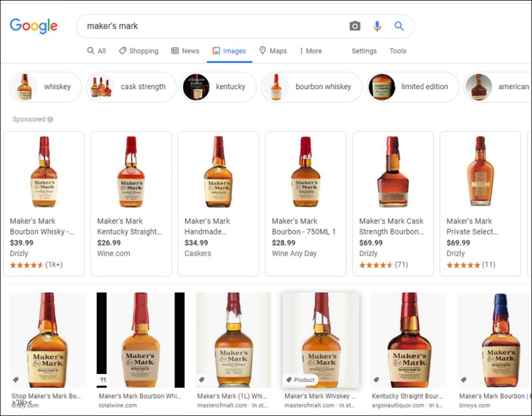Click the tag icon on the Maker's Mark (1L) image
Image resolution: width=532 pixels, height=416 pixels.
[201, 379]
